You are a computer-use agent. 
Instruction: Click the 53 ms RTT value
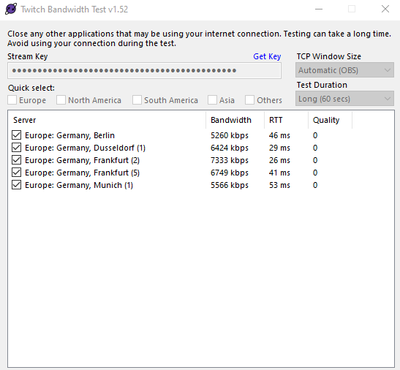pyautogui.click(x=280, y=185)
